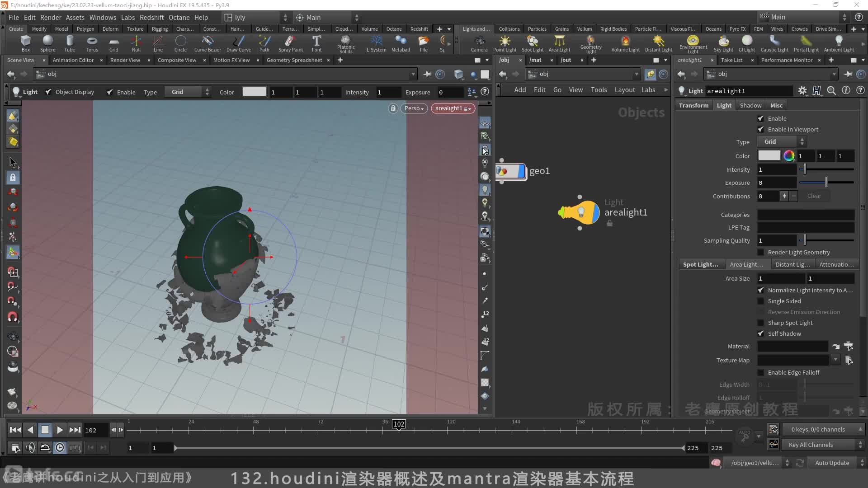
Task: Drag the Intensity slider for arealight1
Action: 804,169
